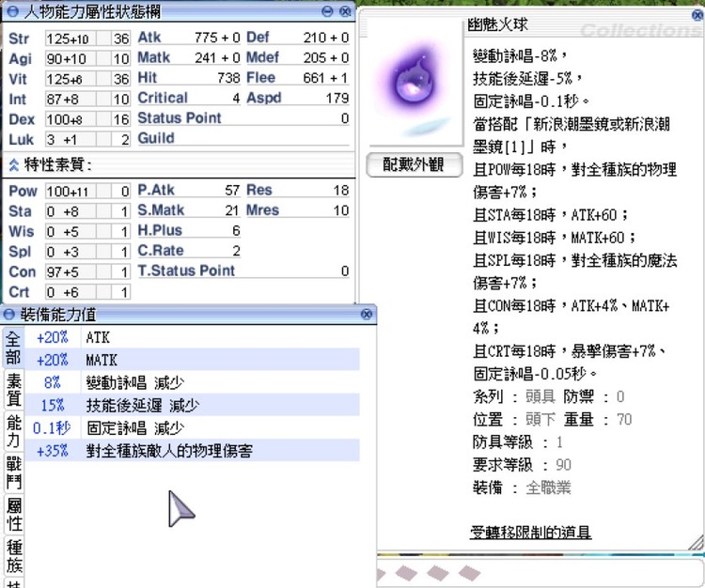Click the resize grip of item description window
The width and height of the screenshot is (705, 588).
pyautogui.click(x=697, y=542)
